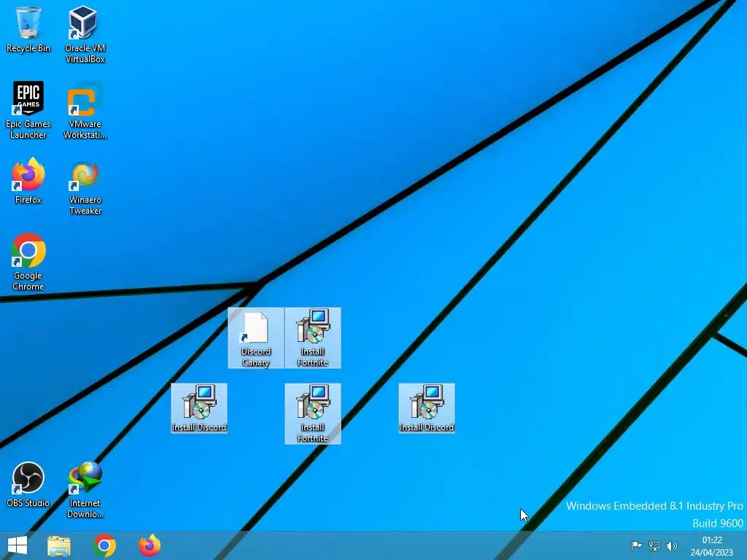Open the network tray icon
The height and width of the screenshot is (560, 747).
654,546
